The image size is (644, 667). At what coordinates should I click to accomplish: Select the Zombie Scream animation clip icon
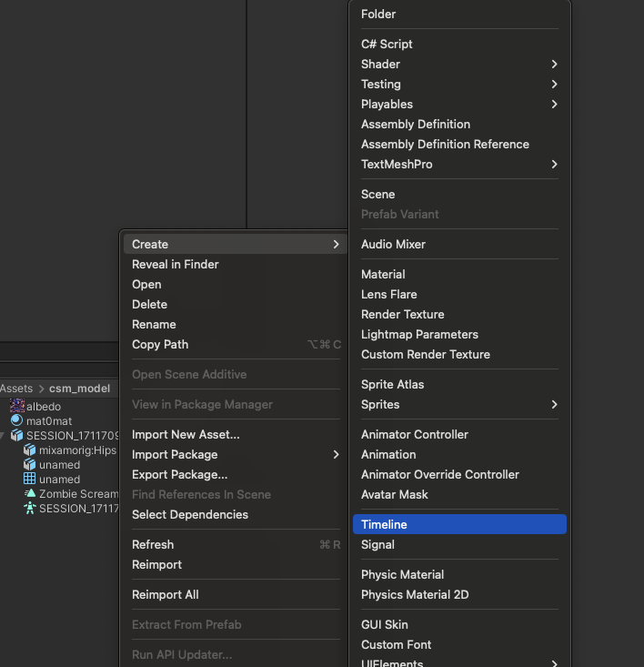coord(30,493)
